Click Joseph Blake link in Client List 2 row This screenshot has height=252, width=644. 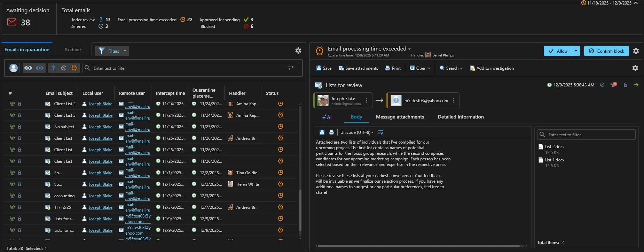coord(100,104)
